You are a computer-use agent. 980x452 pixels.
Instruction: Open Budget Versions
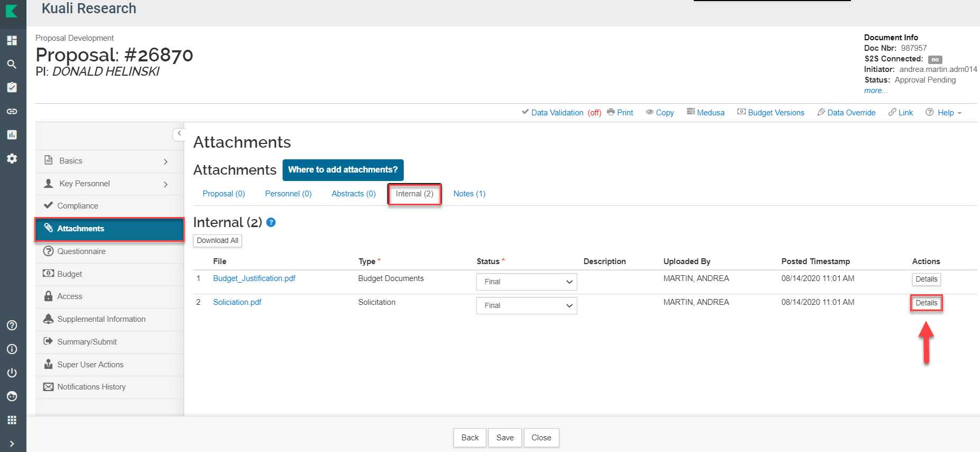click(771, 113)
